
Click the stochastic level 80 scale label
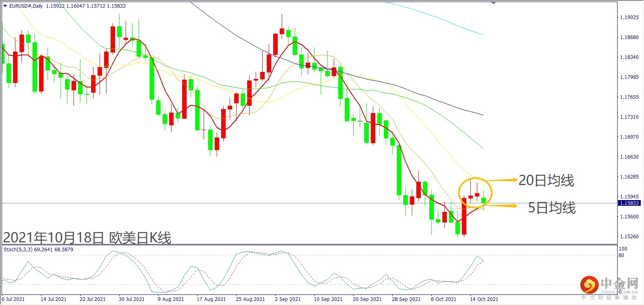tap(621, 255)
